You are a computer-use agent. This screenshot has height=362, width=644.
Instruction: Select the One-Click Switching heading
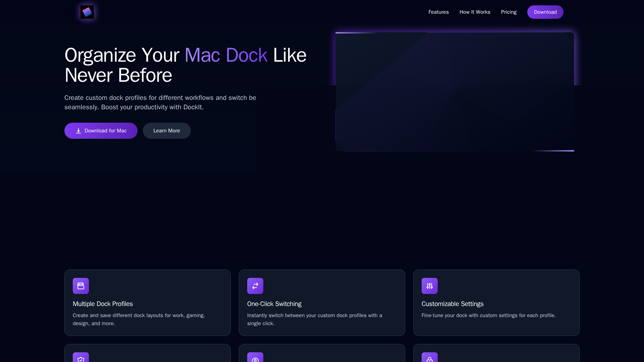274,304
